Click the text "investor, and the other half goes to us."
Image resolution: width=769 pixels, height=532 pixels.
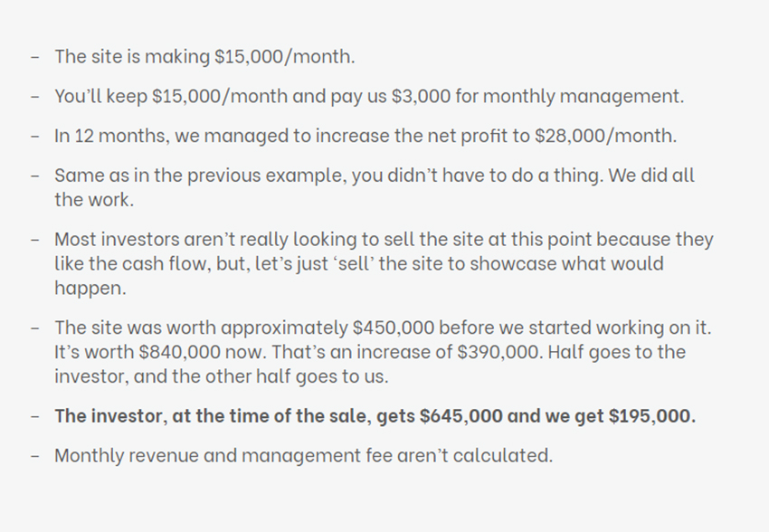[x=221, y=376]
